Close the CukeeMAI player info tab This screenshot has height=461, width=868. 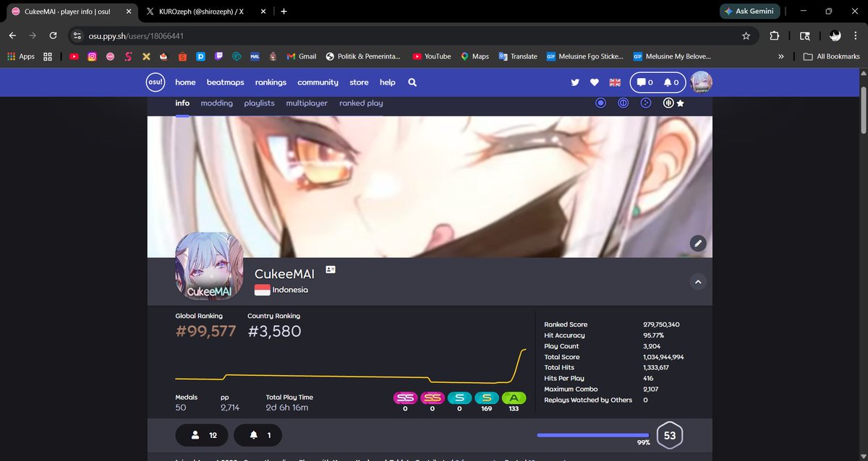(x=128, y=12)
